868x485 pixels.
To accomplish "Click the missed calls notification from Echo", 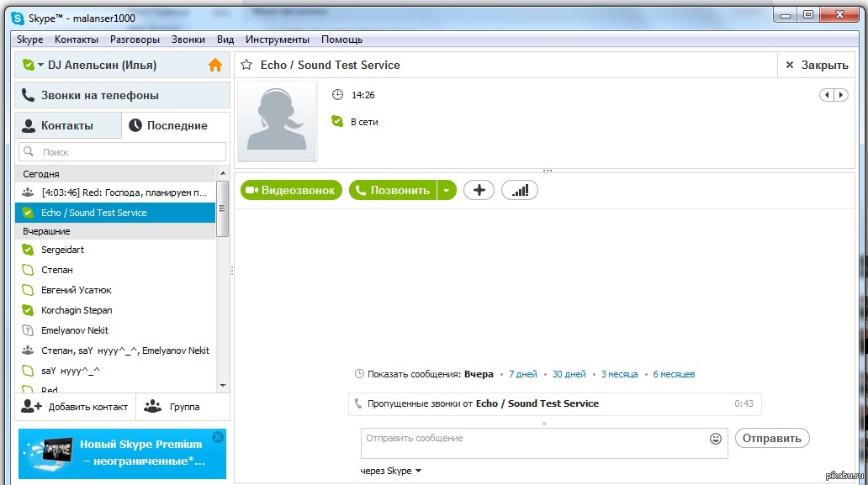I will [554, 403].
